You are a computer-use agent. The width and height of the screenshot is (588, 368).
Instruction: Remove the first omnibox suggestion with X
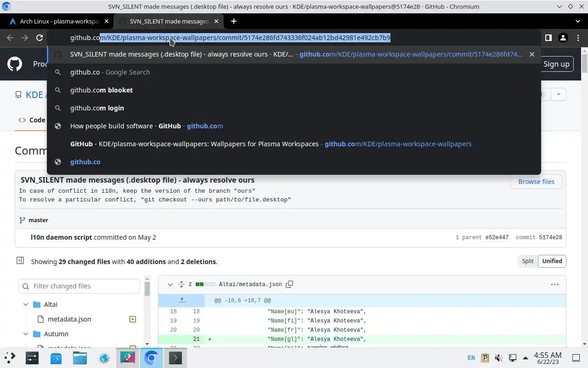click(x=531, y=54)
